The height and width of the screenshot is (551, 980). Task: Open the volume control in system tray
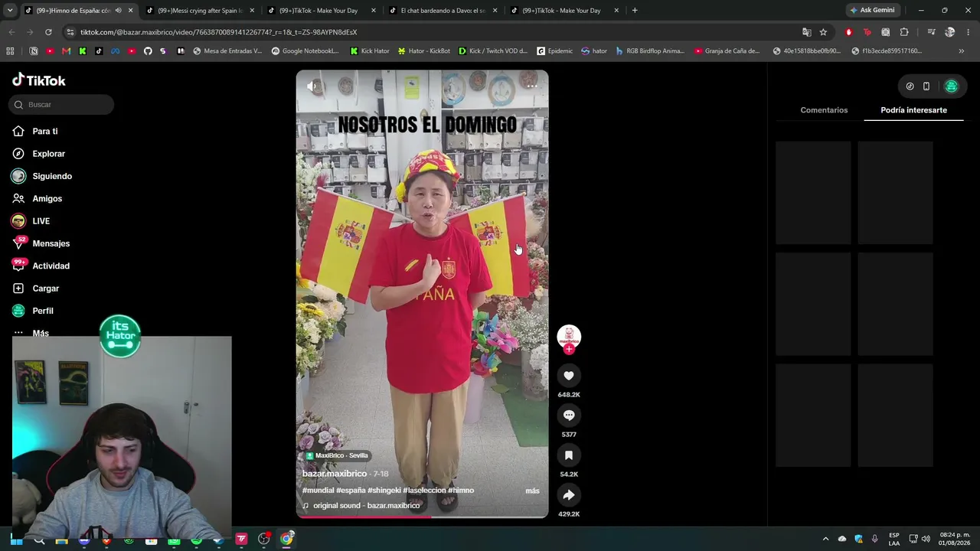[x=926, y=539]
